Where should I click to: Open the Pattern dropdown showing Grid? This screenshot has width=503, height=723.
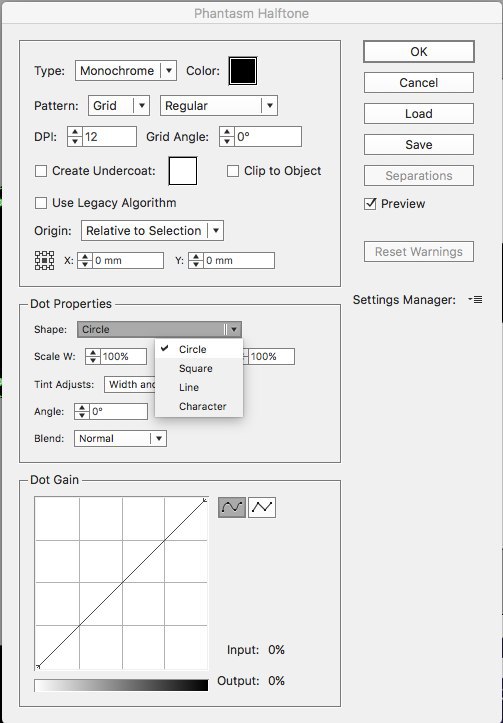point(118,106)
